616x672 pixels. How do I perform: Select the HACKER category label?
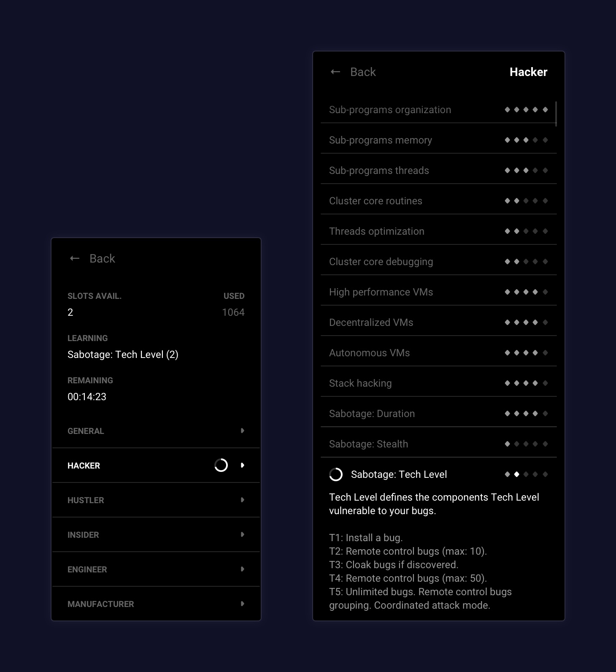(84, 466)
